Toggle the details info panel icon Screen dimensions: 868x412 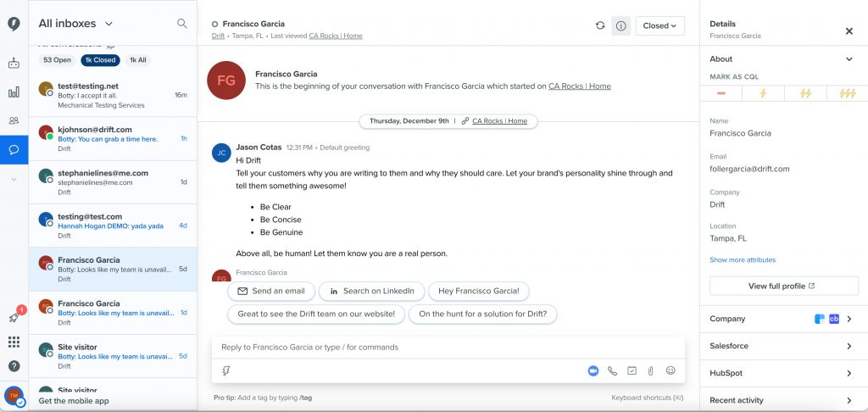tap(621, 25)
